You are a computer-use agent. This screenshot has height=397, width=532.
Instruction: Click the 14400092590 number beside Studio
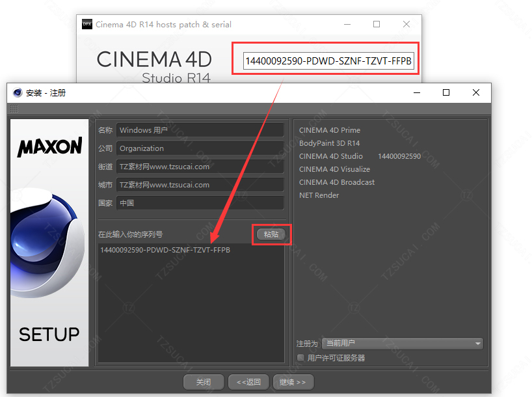click(x=399, y=156)
